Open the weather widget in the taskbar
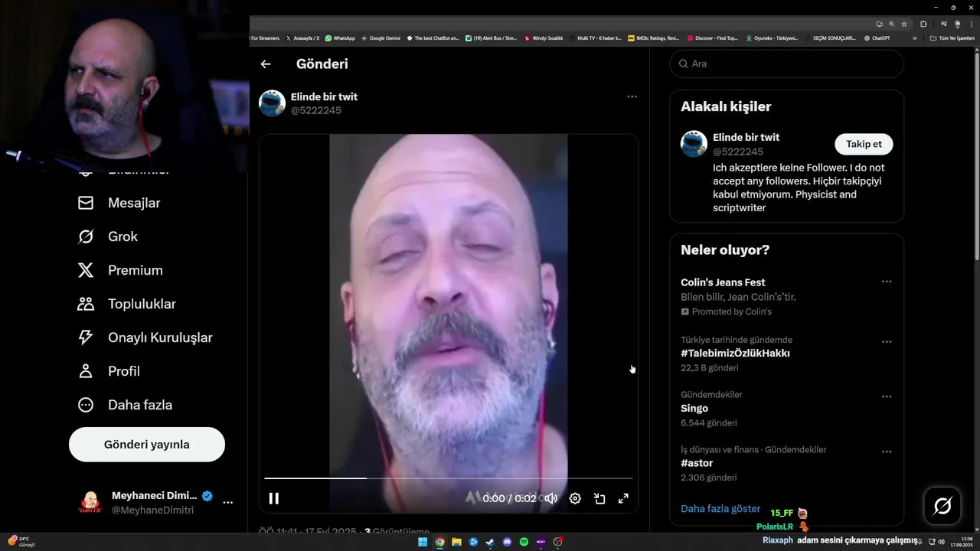The height and width of the screenshot is (551, 980). click(x=21, y=541)
